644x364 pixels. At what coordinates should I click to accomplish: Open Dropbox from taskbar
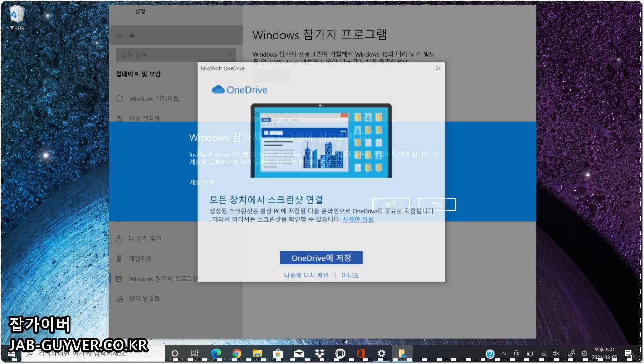(319, 354)
